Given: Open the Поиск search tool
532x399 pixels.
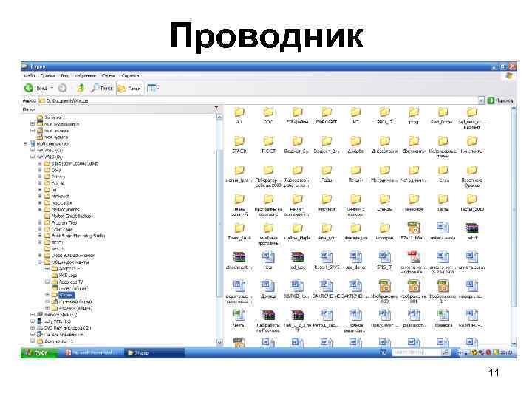Looking at the screenshot, I should pyautogui.click(x=101, y=88).
